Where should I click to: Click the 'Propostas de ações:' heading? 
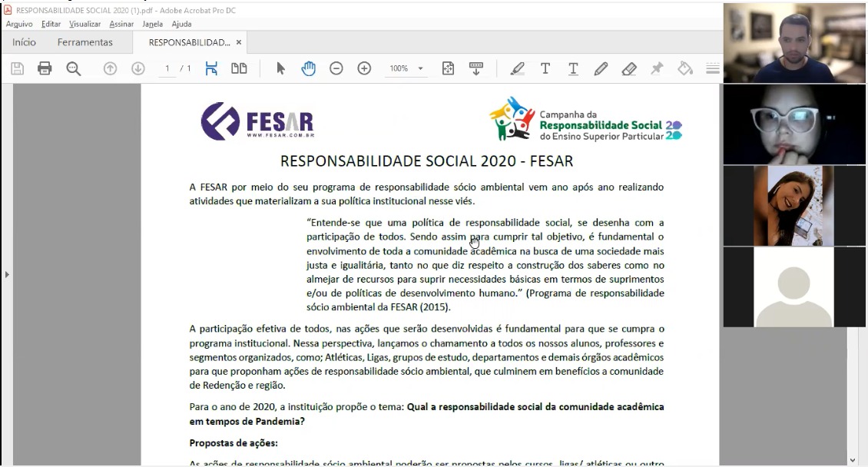[234, 443]
